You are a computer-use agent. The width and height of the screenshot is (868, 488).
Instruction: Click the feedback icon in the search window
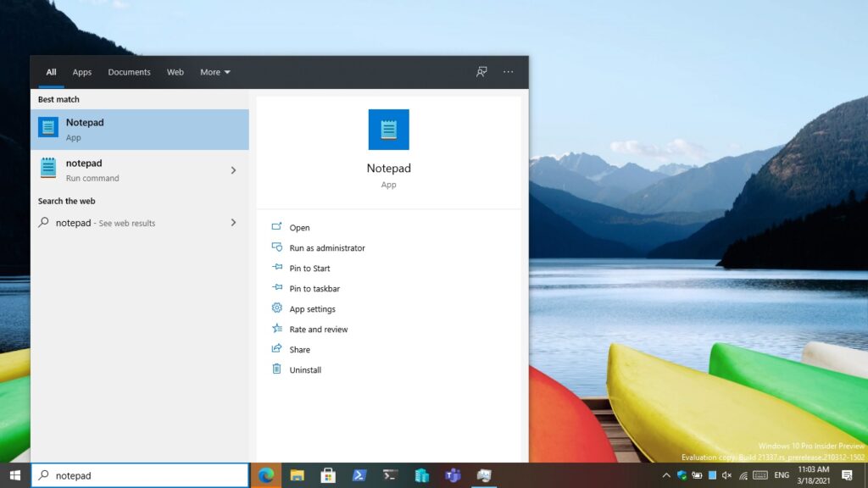click(481, 72)
